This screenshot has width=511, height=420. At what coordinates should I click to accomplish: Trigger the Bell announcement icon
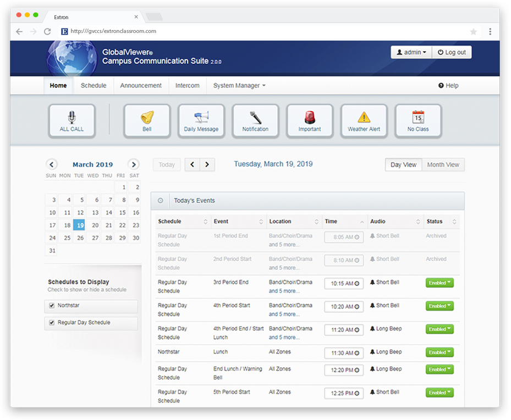(x=147, y=121)
